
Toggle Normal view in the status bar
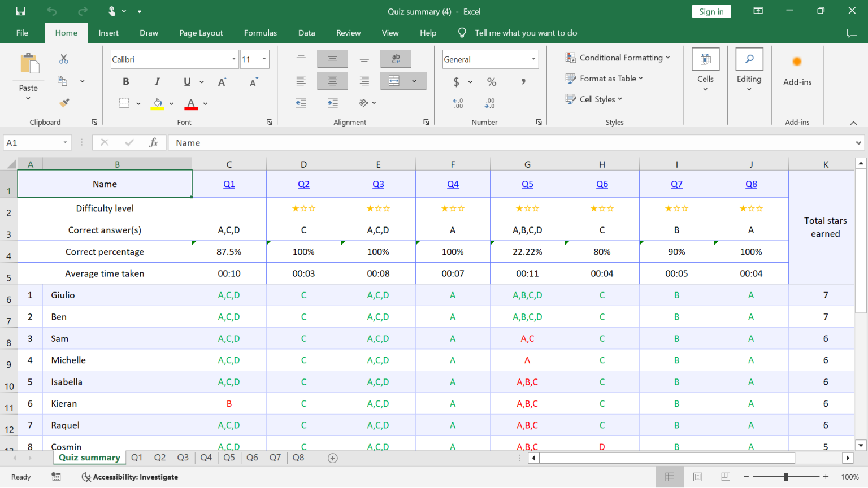point(670,477)
